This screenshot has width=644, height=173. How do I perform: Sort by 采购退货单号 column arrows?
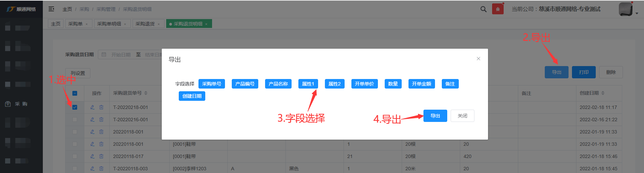pyautogui.click(x=146, y=93)
